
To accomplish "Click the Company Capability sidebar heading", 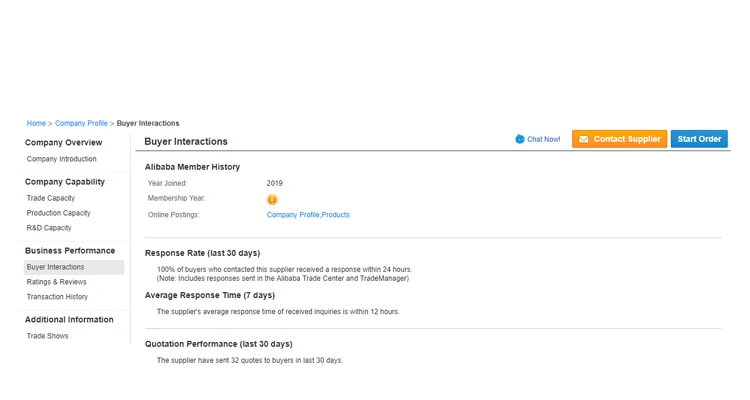I will click(x=65, y=182).
